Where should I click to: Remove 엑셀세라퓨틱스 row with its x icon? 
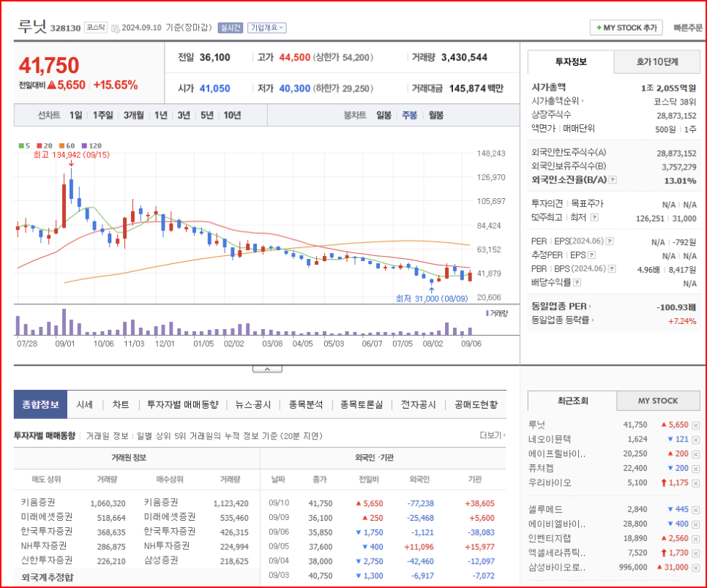(x=696, y=554)
